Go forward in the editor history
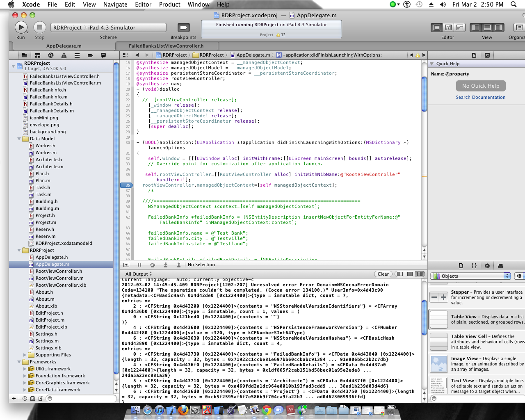The image size is (525, 420). 147,55
